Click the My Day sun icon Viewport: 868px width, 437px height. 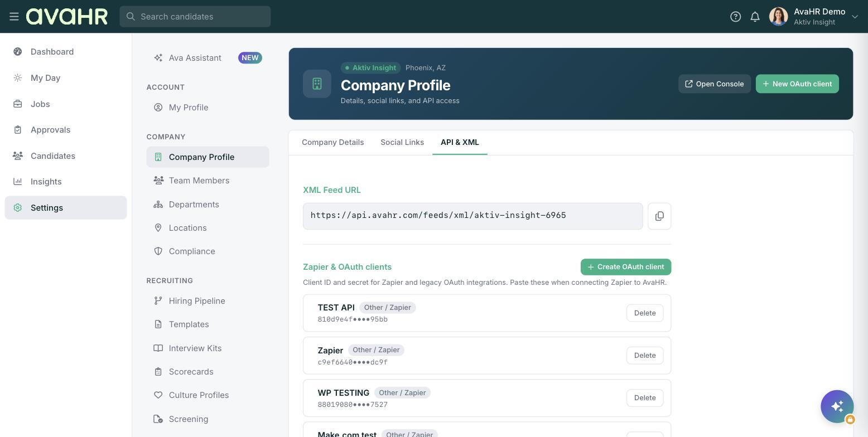coord(18,78)
